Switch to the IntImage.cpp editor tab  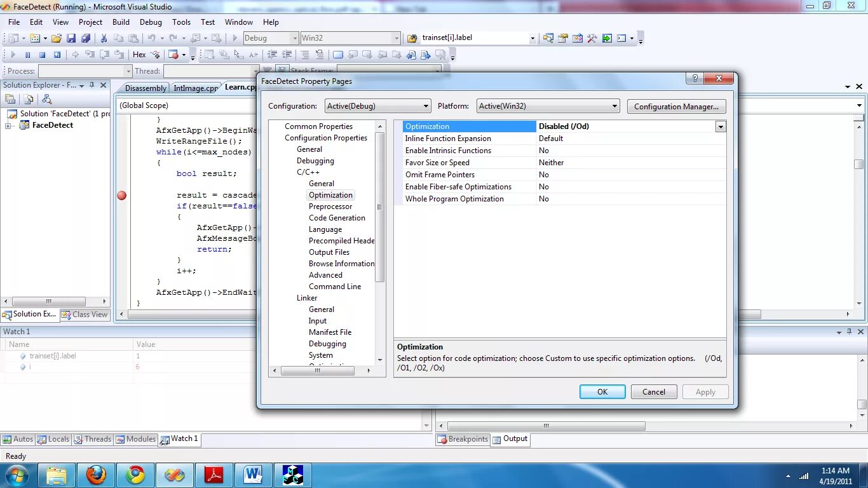[x=196, y=88]
